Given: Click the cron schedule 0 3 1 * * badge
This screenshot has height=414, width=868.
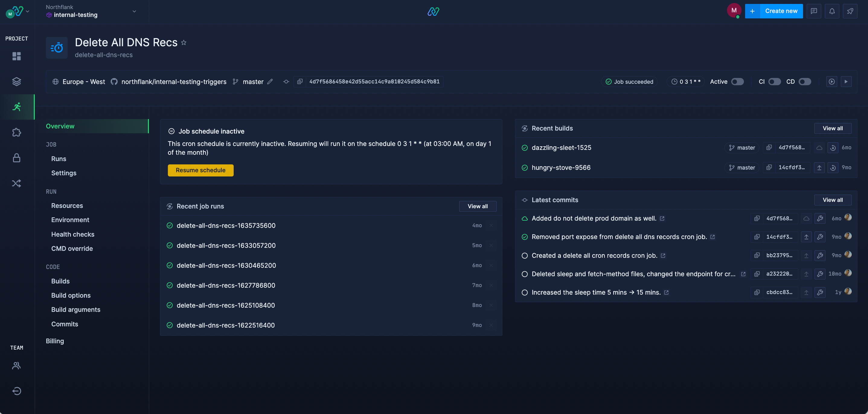Looking at the screenshot, I should tap(685, 82).
